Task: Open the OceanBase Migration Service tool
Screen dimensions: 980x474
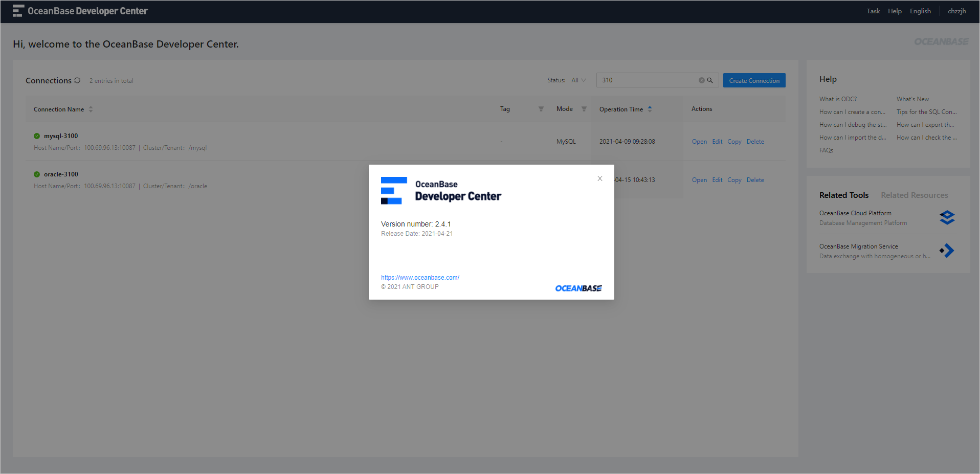Action: coord(858,246)
